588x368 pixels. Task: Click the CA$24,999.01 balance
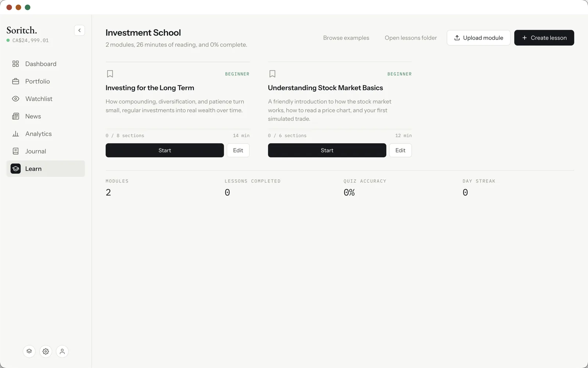31,40
